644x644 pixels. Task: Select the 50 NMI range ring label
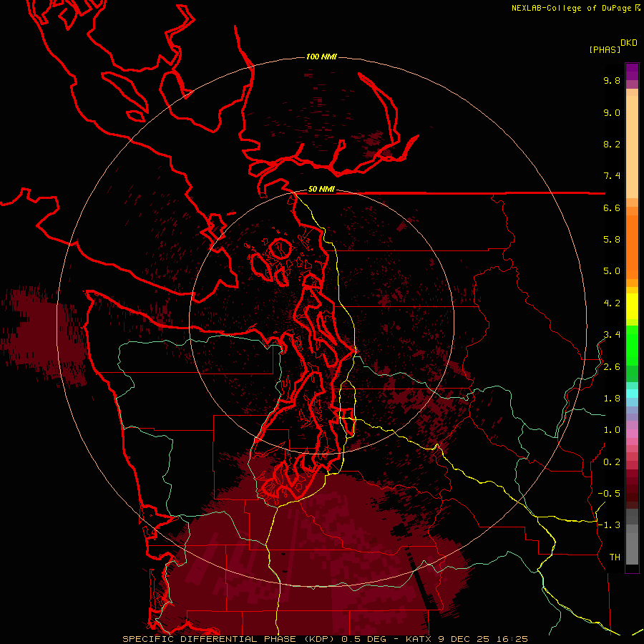(321, 189)
